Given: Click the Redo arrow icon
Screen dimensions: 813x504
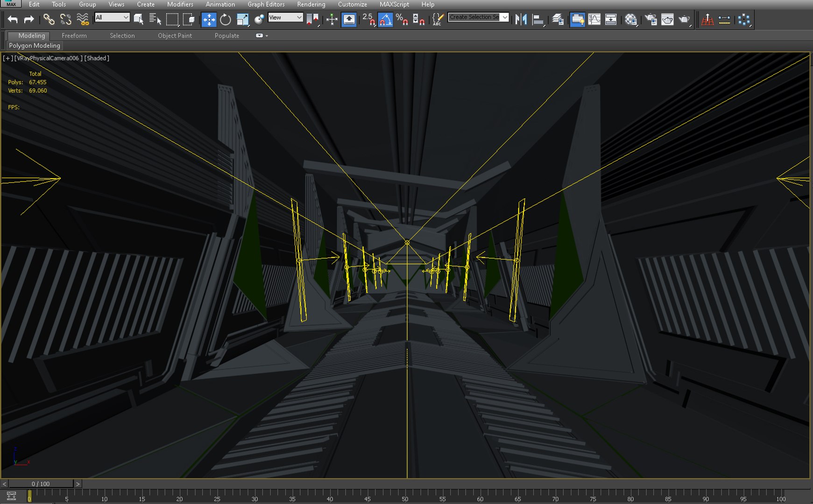Looking at the screenshot, I should click(x=29, y=20).
